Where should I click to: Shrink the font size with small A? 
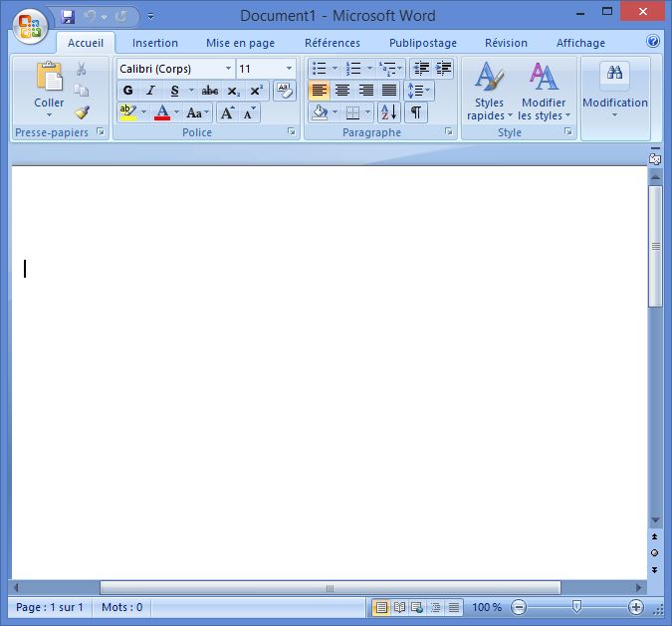point(249,113)
